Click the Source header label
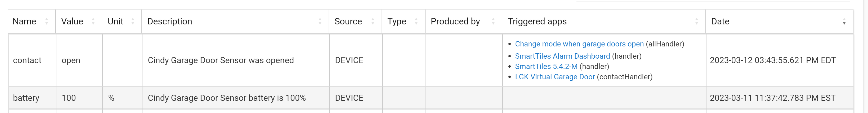This screenshot has width=868, height=113. coord(348,21)
